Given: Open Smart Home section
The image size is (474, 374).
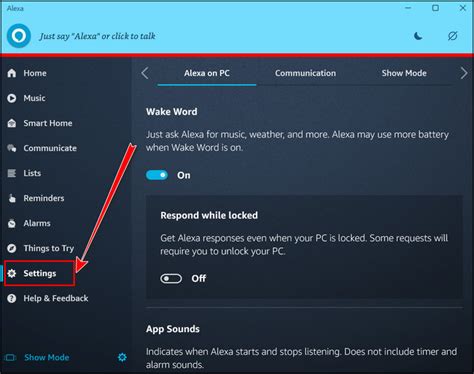Looking at the screenshot, I should (x=48, y=123).
